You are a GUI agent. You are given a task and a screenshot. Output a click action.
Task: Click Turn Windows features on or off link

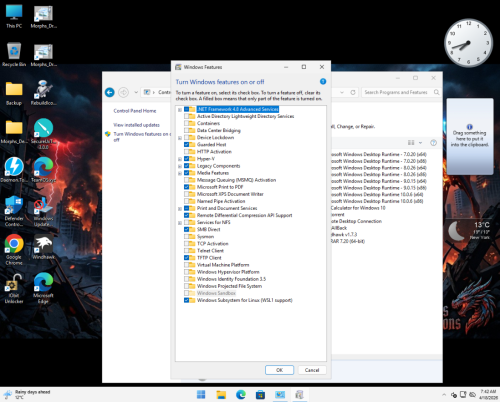tap(142, 137)
